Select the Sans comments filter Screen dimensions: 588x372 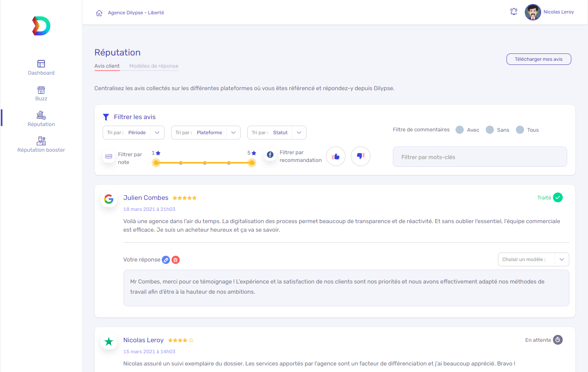(490, 130)
